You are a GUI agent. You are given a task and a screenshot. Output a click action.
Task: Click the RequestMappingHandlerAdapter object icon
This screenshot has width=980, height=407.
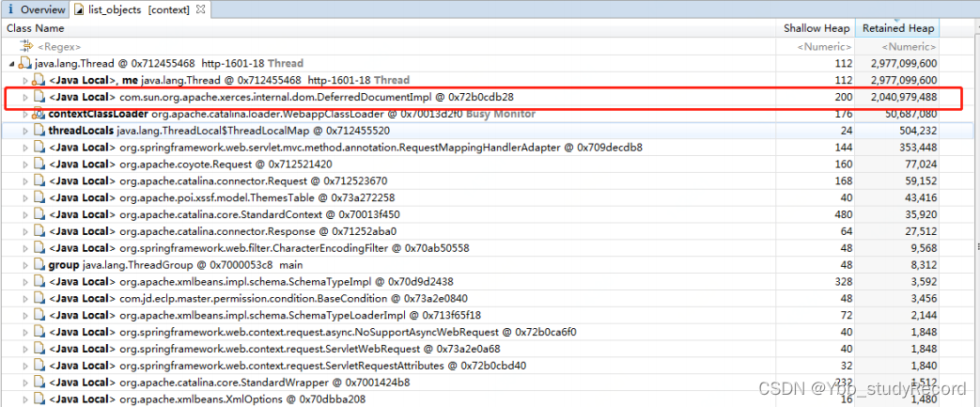pos(39,148)
